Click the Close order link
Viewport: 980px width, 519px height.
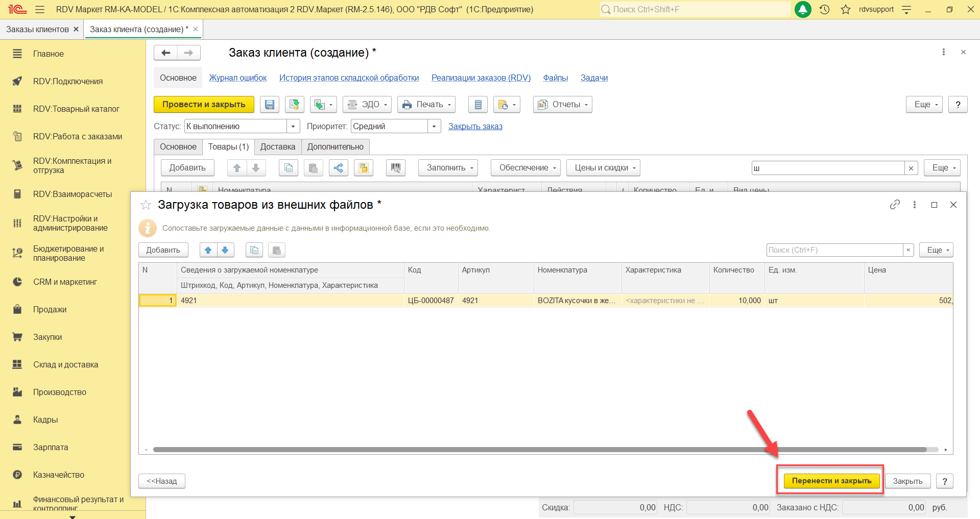click(475, 127)
